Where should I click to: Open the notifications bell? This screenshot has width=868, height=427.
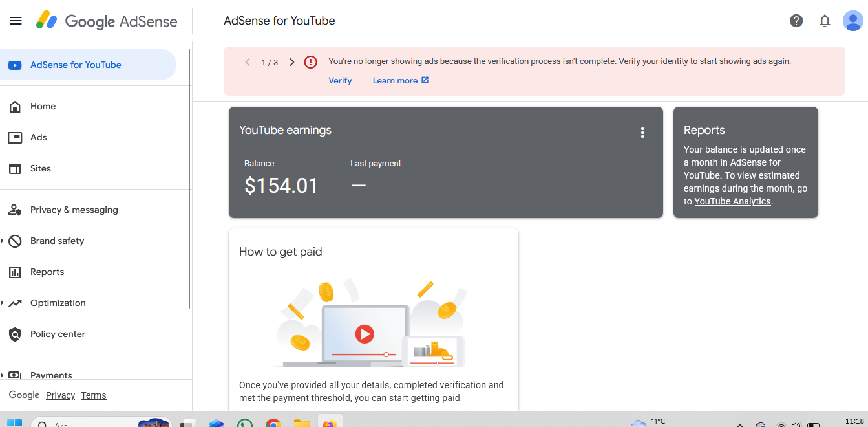825,21
